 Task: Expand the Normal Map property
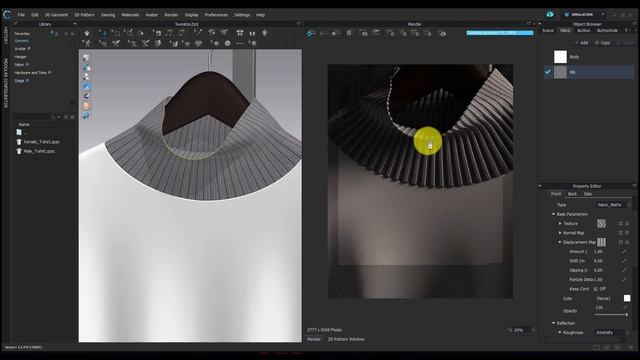click(x=560, y=233)
